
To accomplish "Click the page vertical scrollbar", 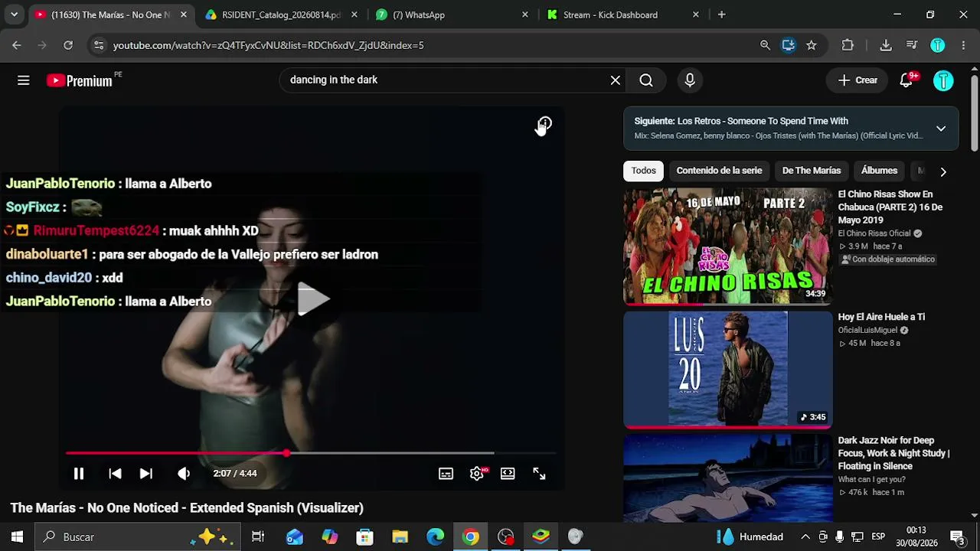I will pyautogui.click(x=974, y=113).
